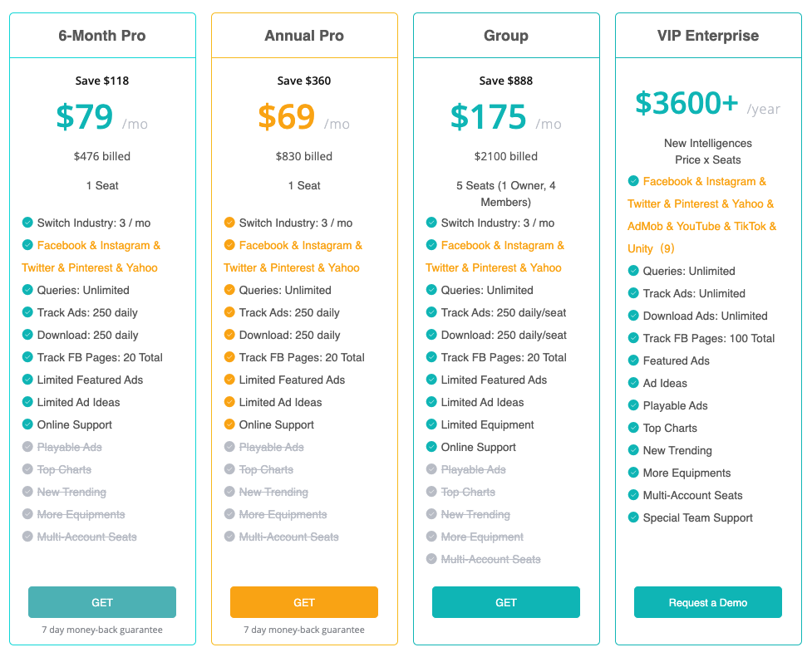The image size is (812, 657).
Task: Click teal check beside 6-Month Switch Industry
Action: tap(27, 223)
